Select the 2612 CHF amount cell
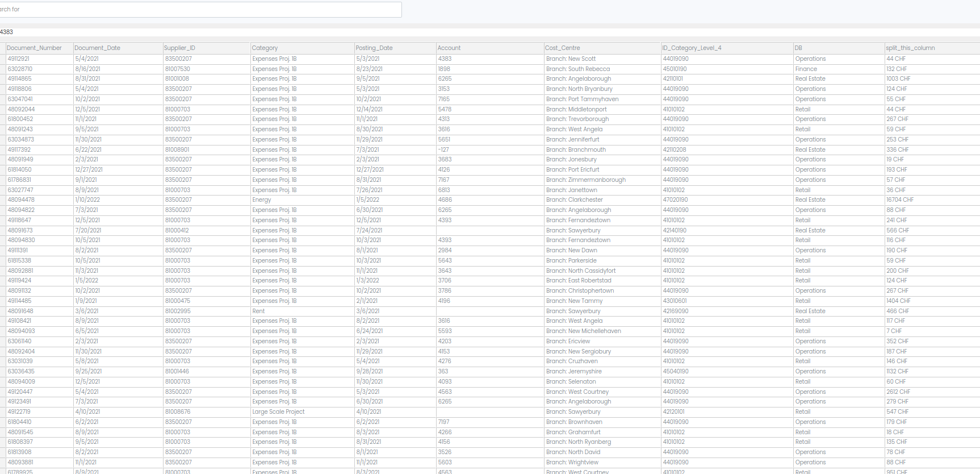 point(898,392)
